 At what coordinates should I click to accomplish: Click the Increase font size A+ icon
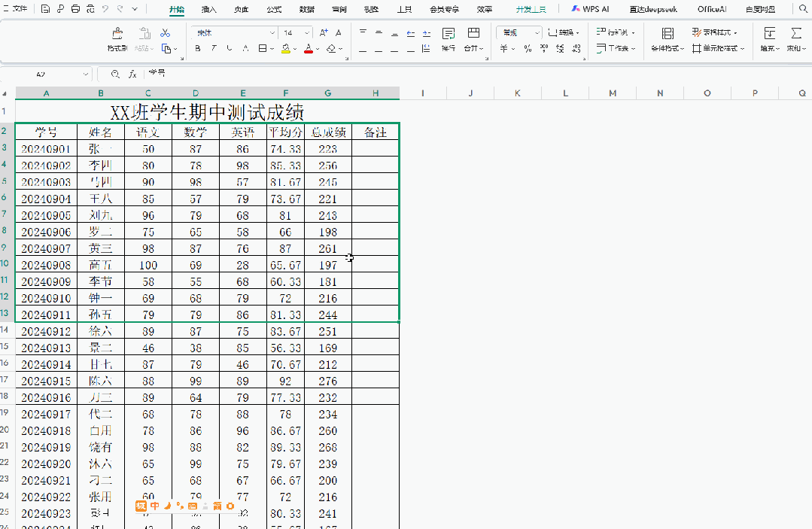pyautogui.click(x=324, y=32)
